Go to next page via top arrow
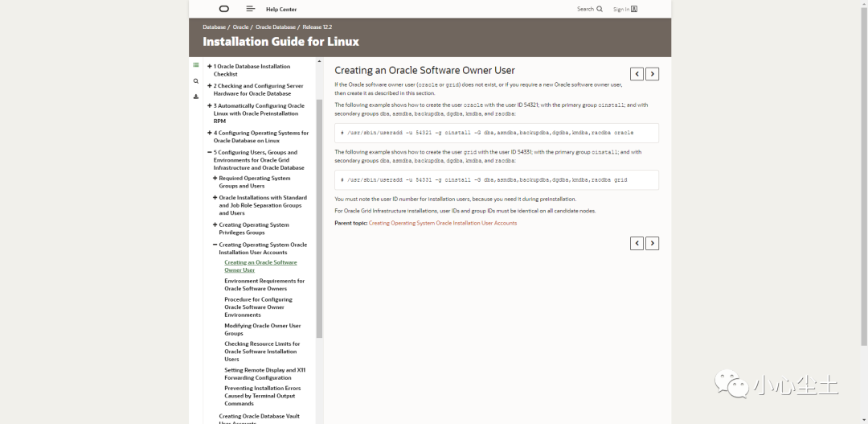868x424 pixels. [x=652, y=74]
